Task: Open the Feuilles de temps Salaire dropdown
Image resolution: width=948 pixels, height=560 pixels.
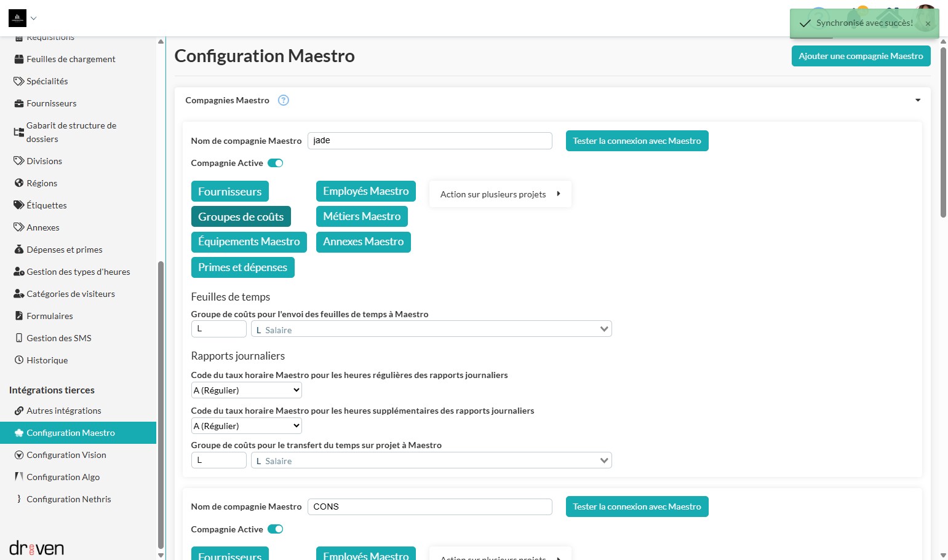Action: [431, 329]
